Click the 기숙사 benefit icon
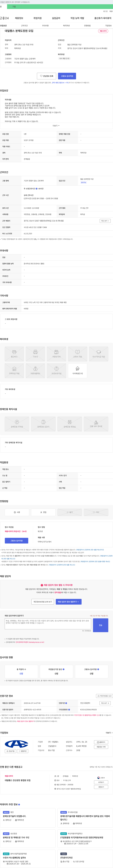Viewport: 113px width, 868px height. coord(35,354)
